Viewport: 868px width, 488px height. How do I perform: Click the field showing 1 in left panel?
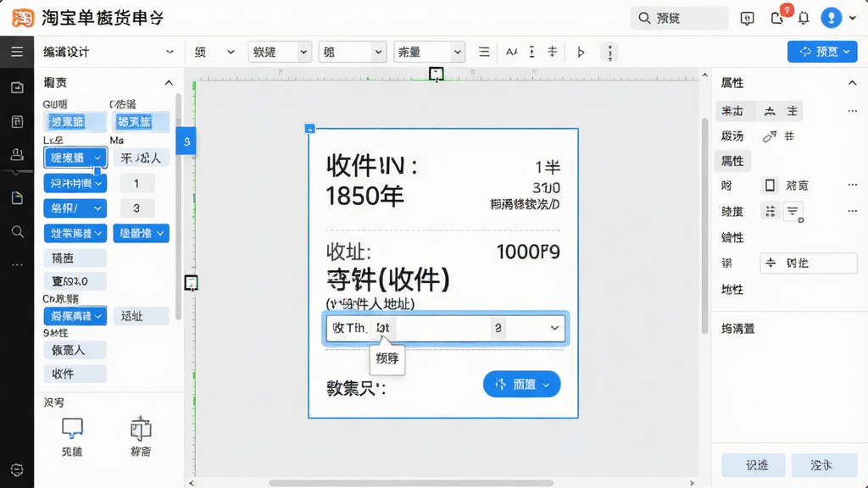click(137, 183)
